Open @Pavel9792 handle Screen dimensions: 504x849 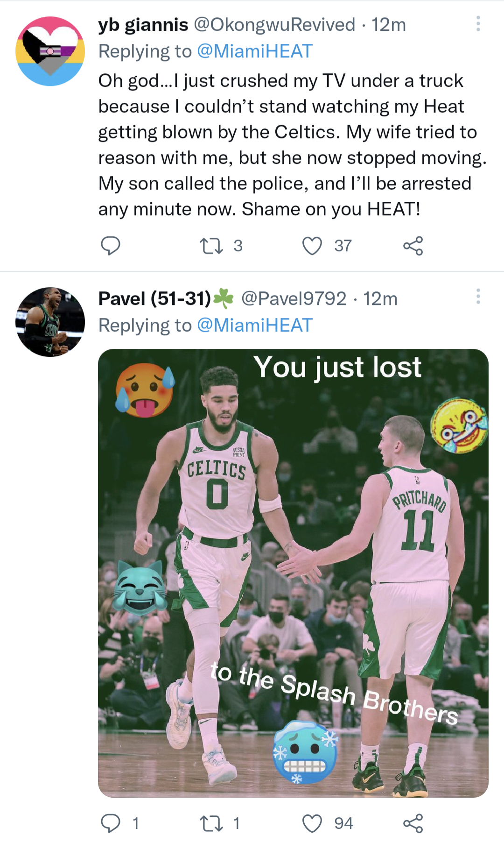pyautogui.click(x=294, y=298)
